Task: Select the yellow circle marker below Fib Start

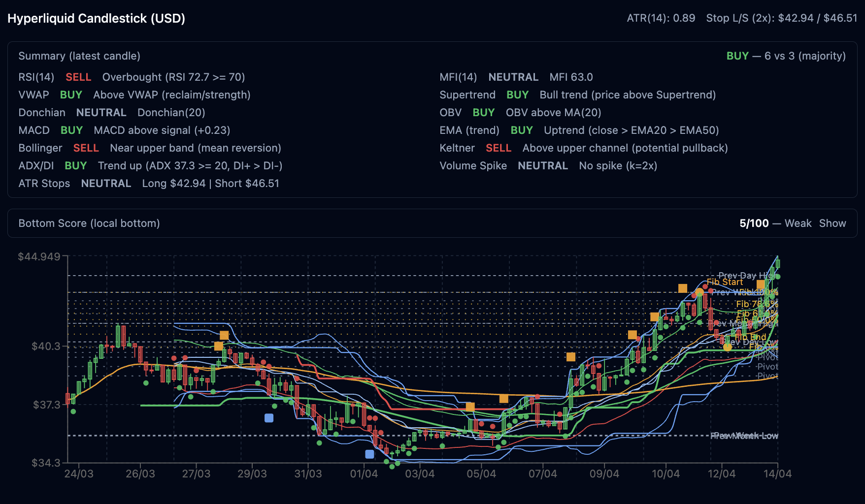Action: pyautogui.click(x=699, y=292)
